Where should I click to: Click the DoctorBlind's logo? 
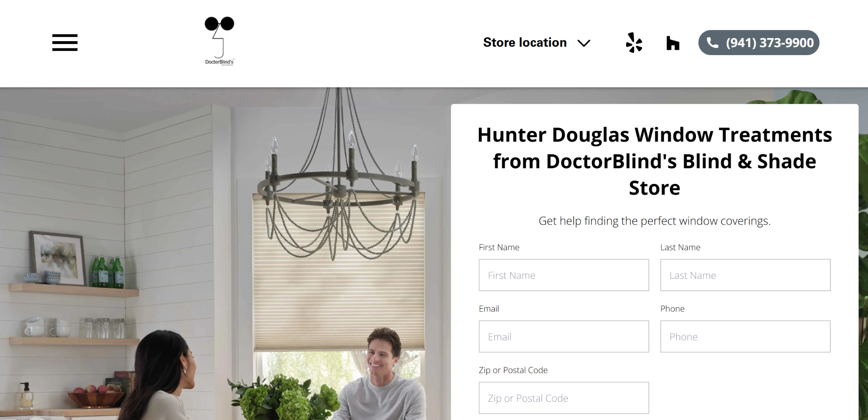[x=220, y=41]
